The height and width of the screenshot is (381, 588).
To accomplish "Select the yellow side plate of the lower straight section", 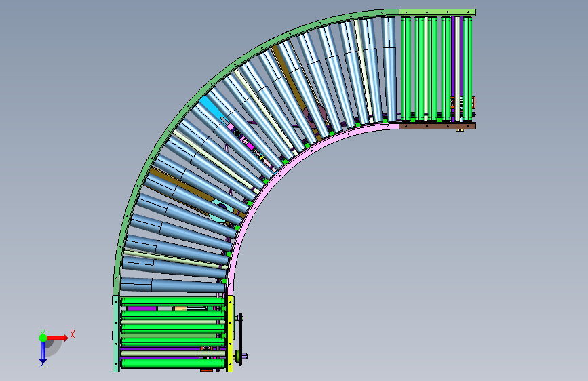I will click(x=229, y=334).
